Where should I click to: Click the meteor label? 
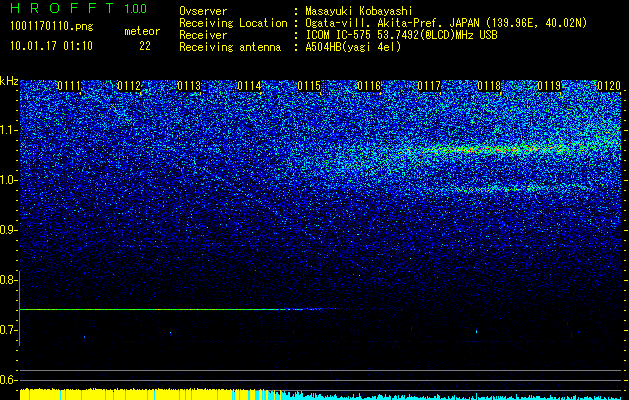(x=142, y=31)
